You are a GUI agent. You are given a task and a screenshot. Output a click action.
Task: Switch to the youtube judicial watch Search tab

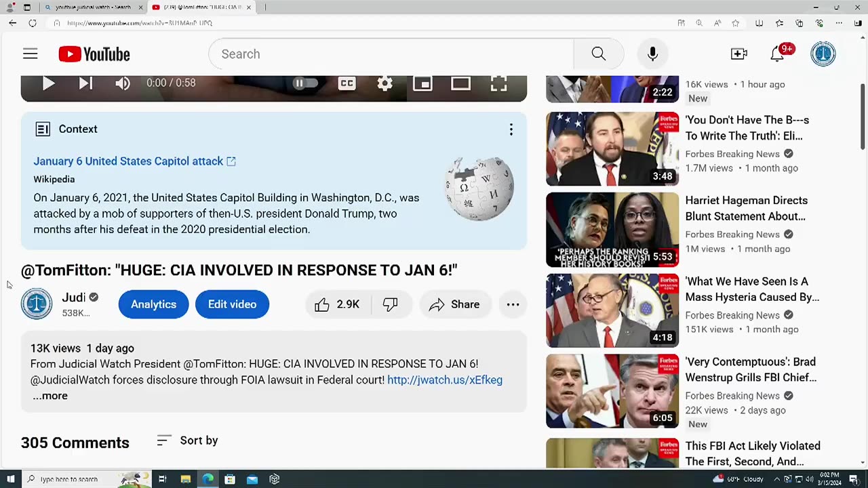[x=93, y=7]
